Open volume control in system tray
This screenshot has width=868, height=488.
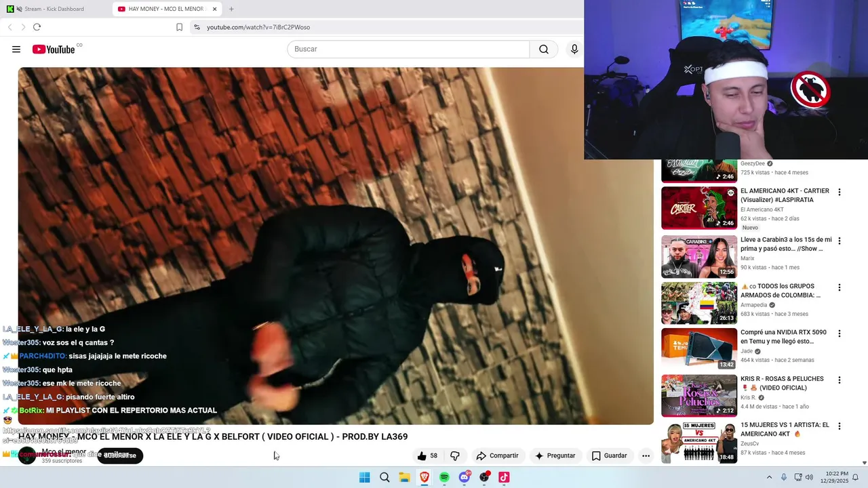(x=809, y=477)
